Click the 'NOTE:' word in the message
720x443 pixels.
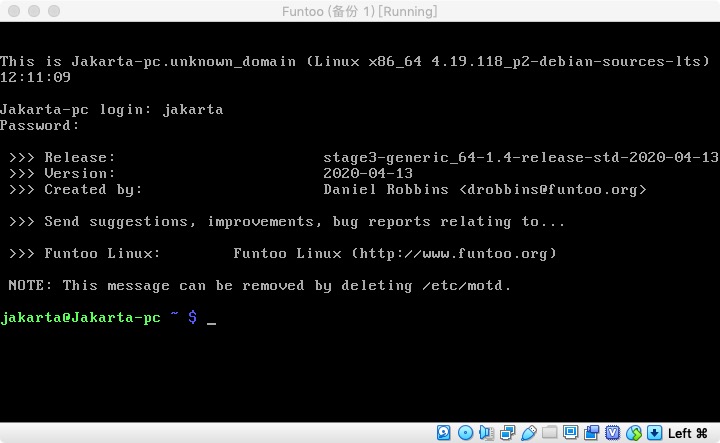(30, 286)
